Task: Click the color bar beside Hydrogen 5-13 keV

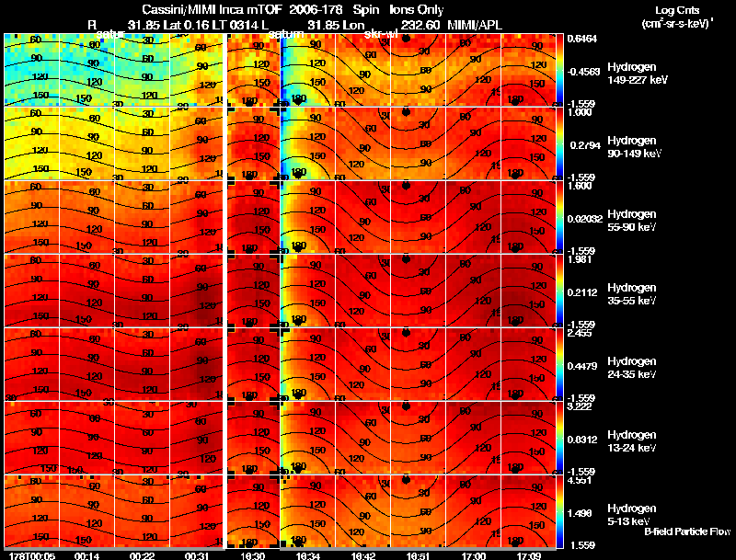Action: click(559, 511)
